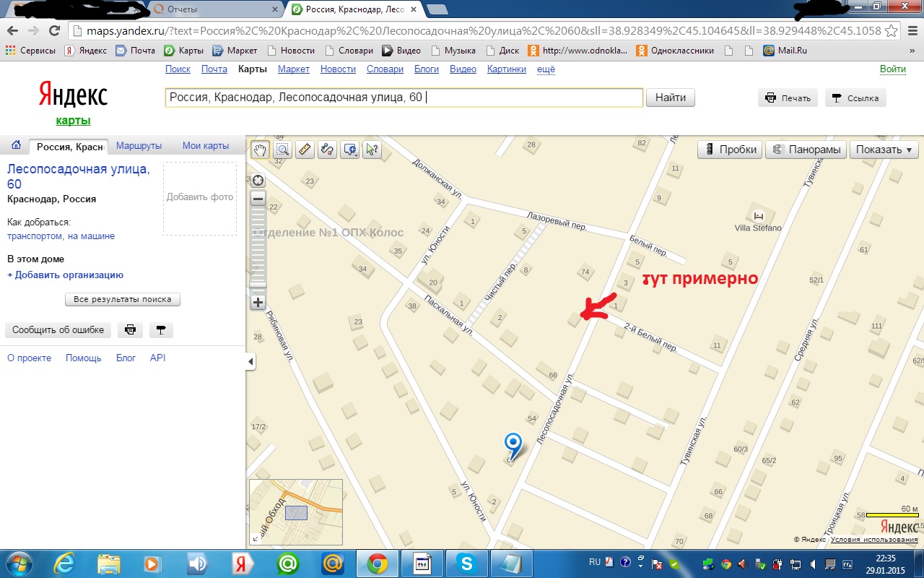Select the Россия, Красн search results tab
Image resolution: width=924 pixels, height=578 pixels.
coord(70,147)
